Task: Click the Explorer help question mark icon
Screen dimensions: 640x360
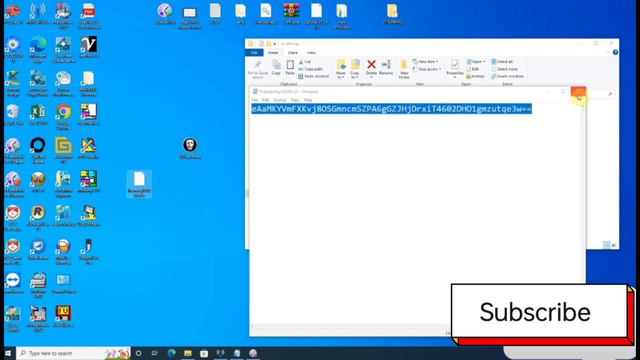Action: [x=615, y=52]
